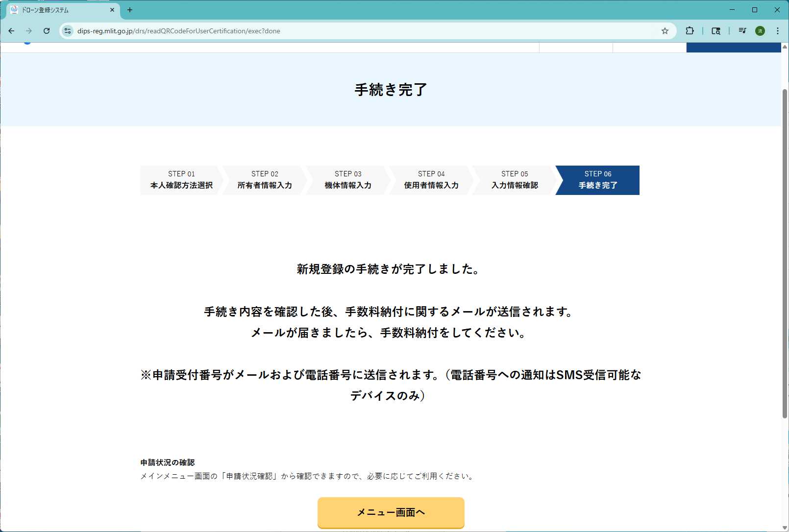This screenshot has width=789, height=532.
Task: Click the browser forward arrow
Action: coord(29,31)
